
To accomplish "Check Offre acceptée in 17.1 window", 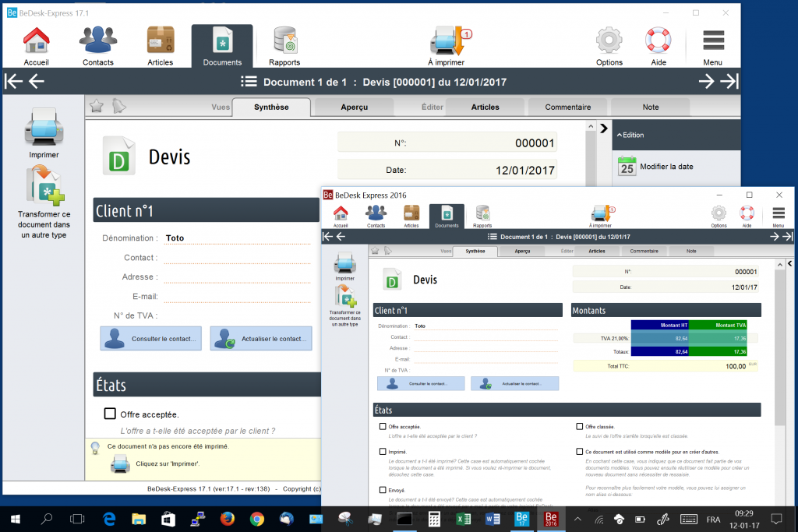I will click(x=110, y=414).
